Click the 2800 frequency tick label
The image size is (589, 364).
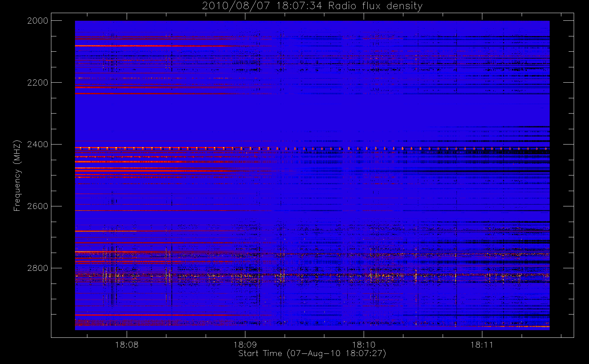[38, 268]
